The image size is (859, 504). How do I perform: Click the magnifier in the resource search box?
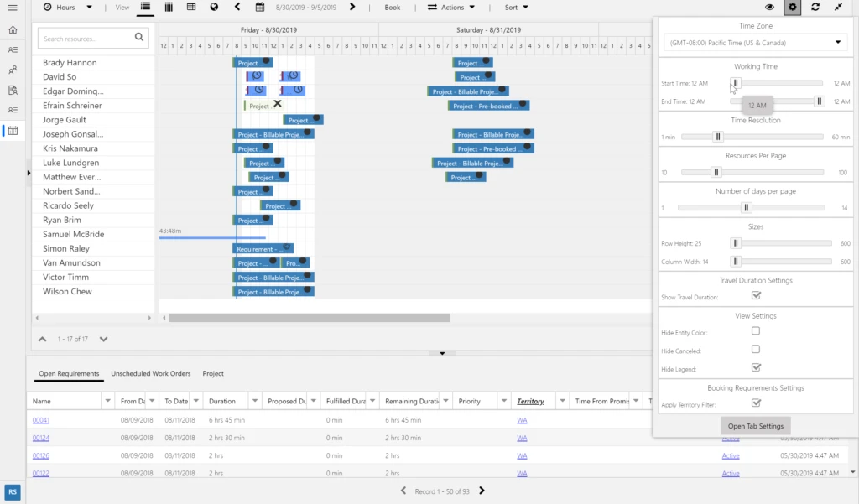[x=140, y=38]
